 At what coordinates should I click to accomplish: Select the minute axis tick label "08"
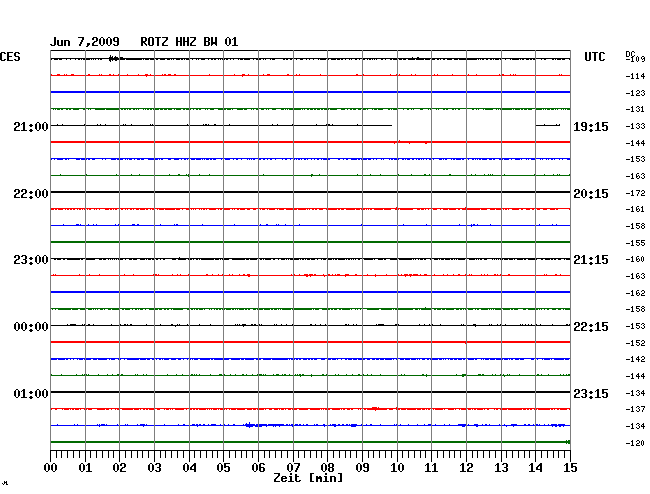point(327,468)
